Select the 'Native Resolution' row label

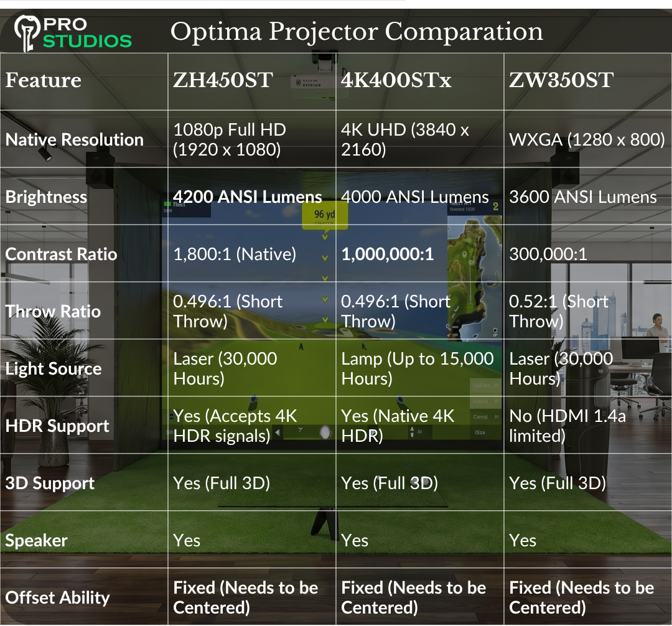(74, 139)
